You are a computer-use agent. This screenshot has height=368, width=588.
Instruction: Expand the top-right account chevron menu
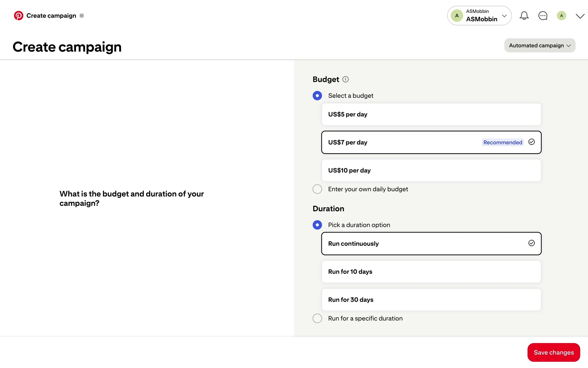click(580, 16)
